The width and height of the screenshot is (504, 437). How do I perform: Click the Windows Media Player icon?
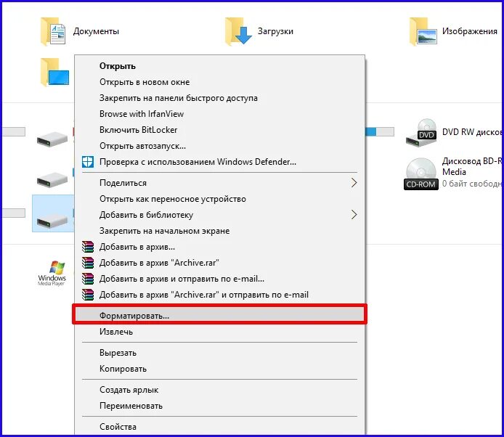tap(52, 273)
